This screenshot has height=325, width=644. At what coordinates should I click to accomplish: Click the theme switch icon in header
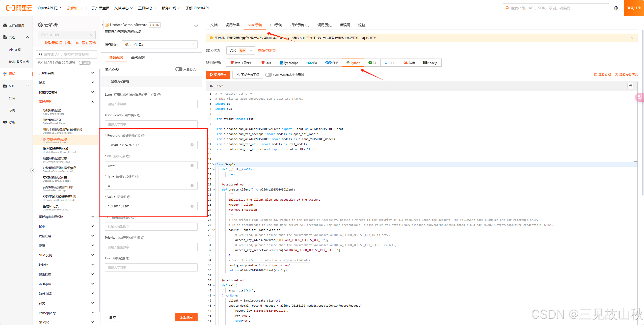[616, 8]
